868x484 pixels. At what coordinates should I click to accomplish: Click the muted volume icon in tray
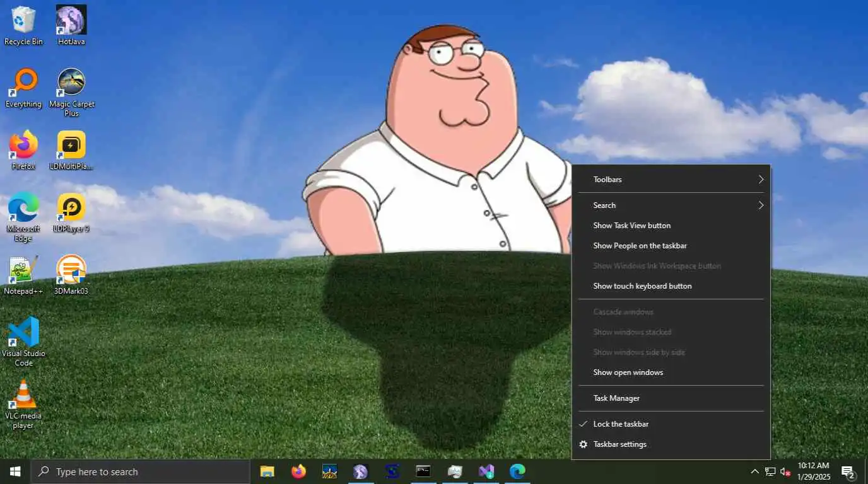click(785, 471)
